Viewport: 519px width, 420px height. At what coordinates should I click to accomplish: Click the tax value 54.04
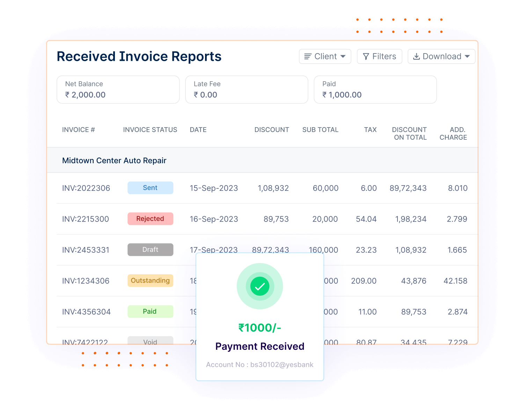coord(366,219)
